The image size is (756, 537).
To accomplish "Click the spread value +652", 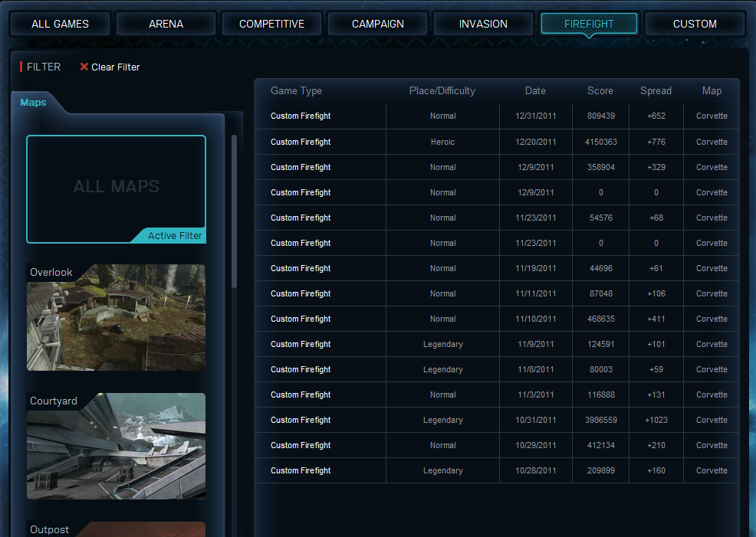I will click(x=656, y=116).
